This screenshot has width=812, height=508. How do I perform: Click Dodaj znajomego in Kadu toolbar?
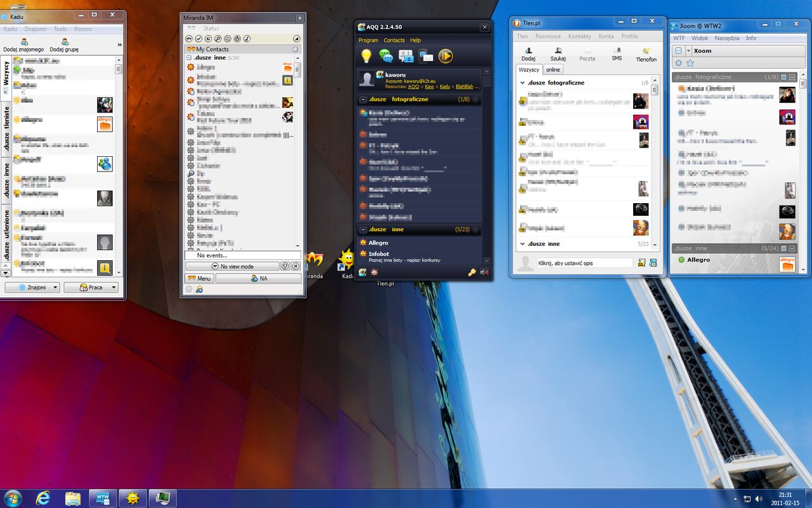[23, 45]
